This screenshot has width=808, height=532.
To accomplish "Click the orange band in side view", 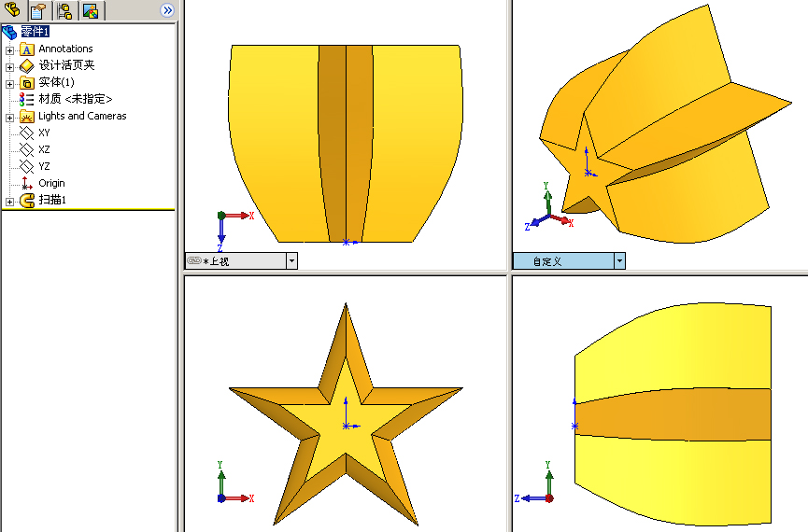I will [673, 414].
